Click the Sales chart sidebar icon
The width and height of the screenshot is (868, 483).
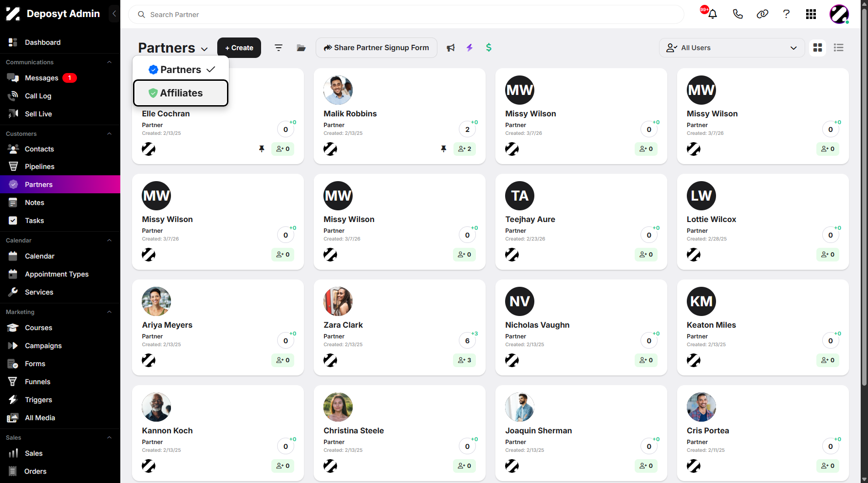(x=13, y=453)
